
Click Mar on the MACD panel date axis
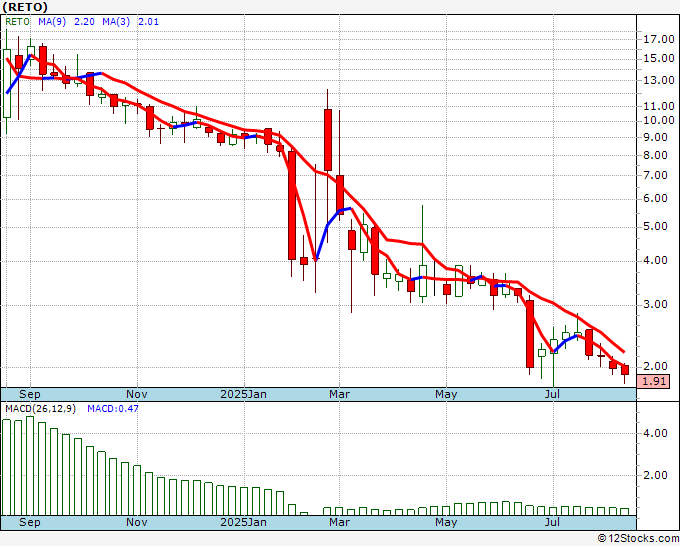340,522
